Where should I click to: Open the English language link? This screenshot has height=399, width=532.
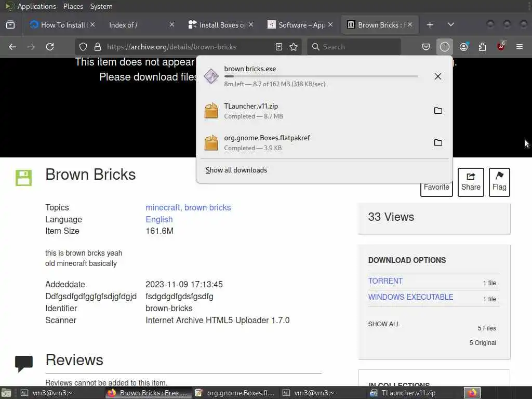coord(159,220)
